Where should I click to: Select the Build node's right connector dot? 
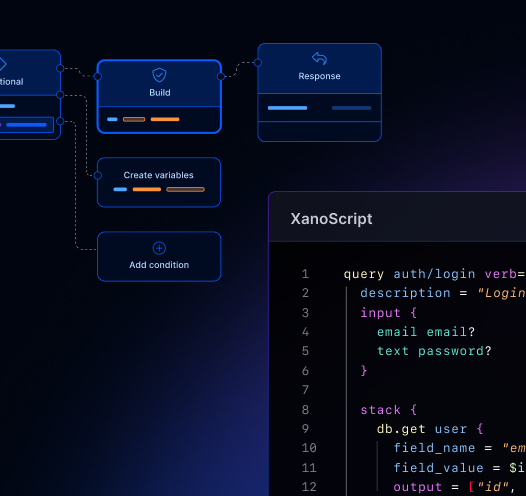(221, 76)
